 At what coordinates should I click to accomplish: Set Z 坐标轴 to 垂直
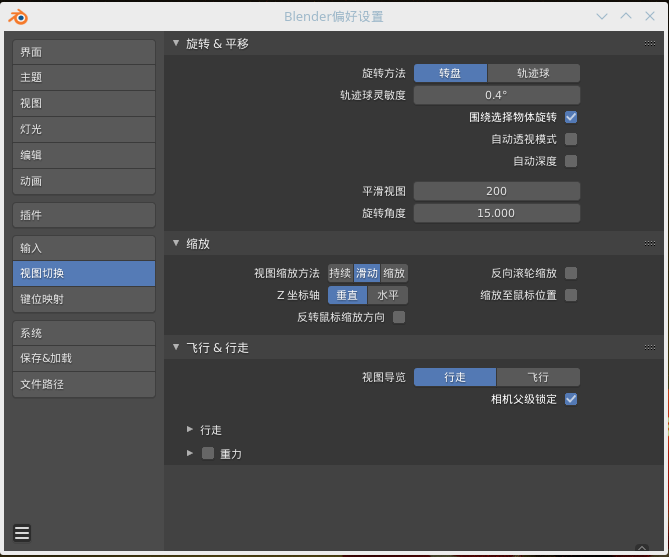tap(347, 295)
